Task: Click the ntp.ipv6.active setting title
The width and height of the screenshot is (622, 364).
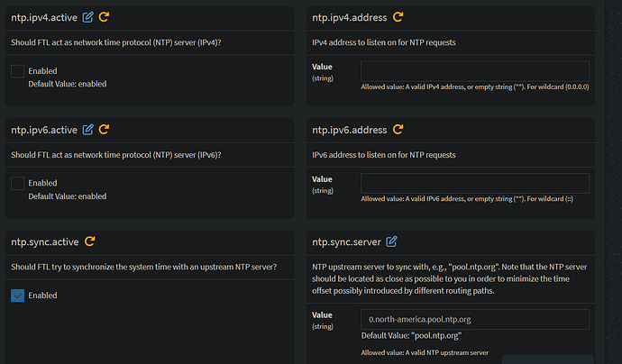Action: tap(45, 130)
